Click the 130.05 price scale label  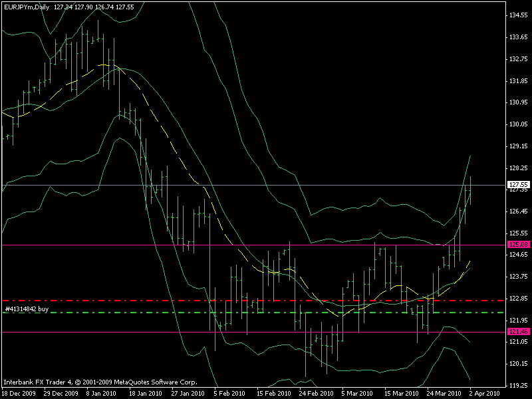517,124
